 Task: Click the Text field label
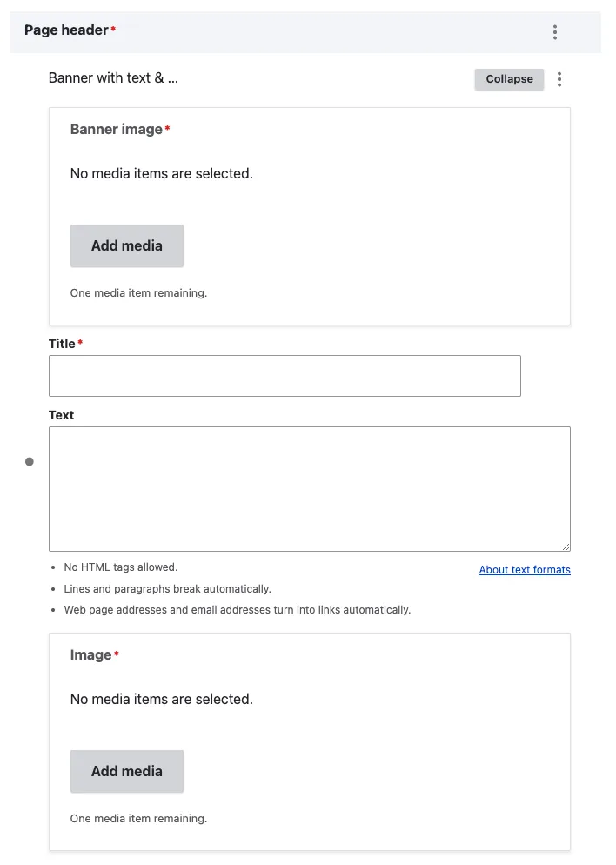click(61, 415)
